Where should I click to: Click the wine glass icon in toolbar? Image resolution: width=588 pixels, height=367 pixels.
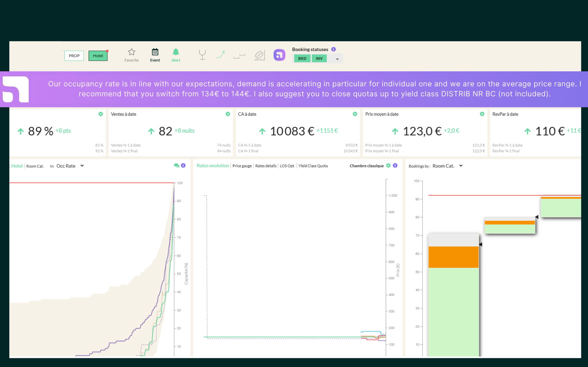pos(202,55)
